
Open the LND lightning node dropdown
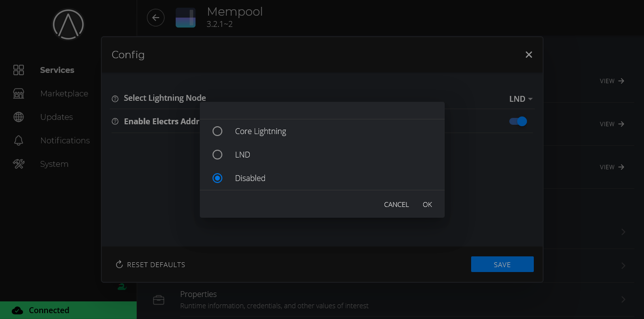coord(521,99)
